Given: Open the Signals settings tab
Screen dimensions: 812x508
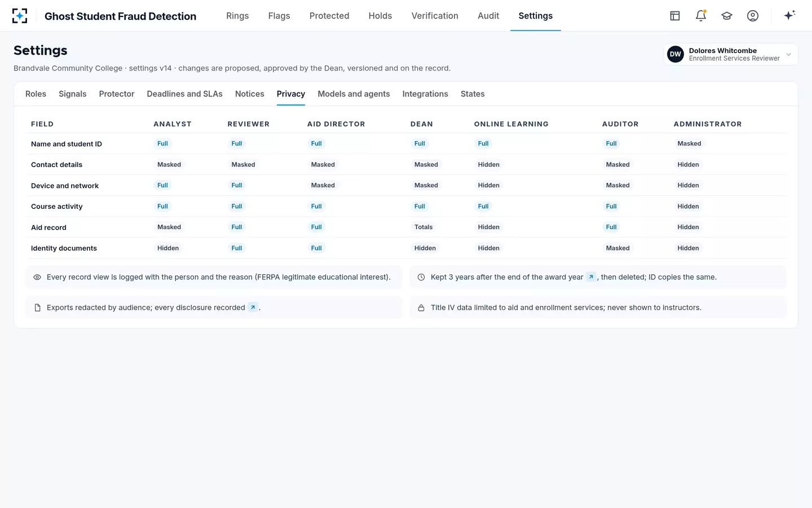Looking at the screenshot, I should pyautogui.click(x=73, y=94).
